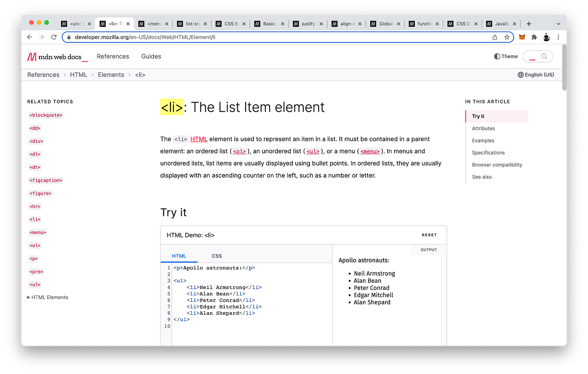Open the <blockquote> related topic link

[45, 115]
